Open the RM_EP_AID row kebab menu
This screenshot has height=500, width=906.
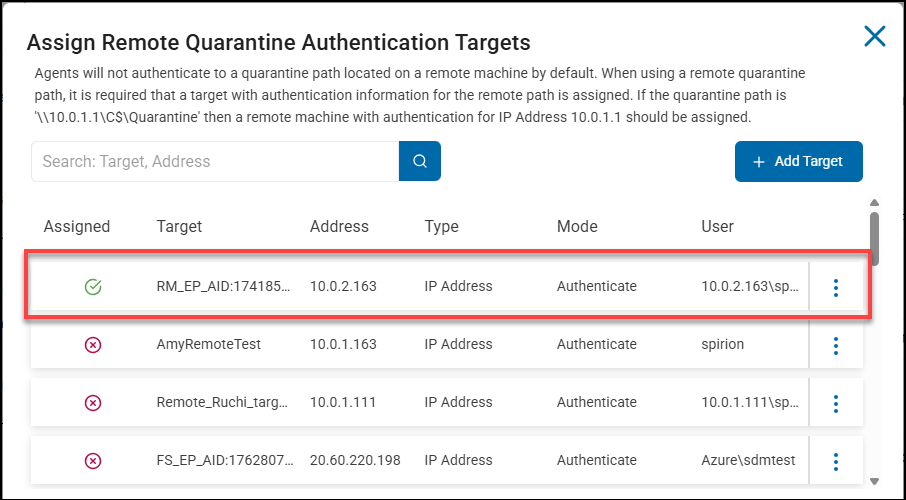836,287
